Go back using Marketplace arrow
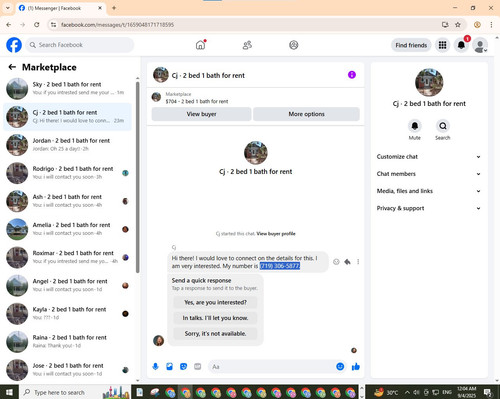The image size is (500, 399). pyautogui.click(x=12, y=67)
